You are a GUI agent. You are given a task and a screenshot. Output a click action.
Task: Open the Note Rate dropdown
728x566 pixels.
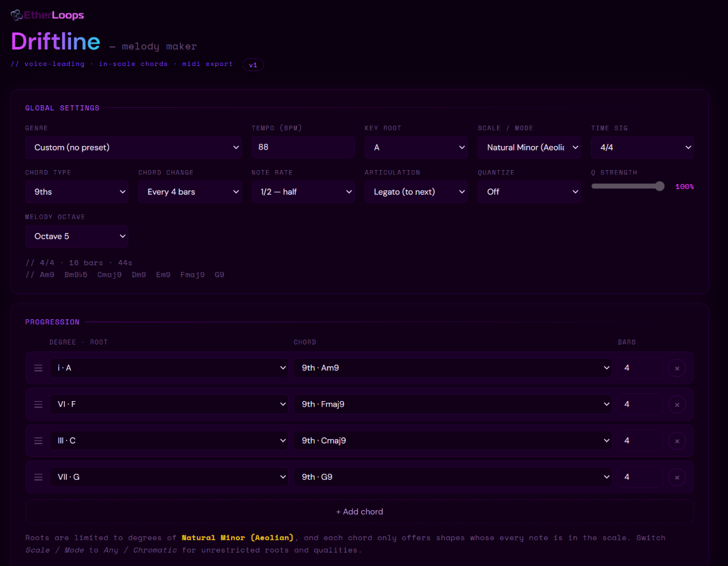[x=303, y=192]
